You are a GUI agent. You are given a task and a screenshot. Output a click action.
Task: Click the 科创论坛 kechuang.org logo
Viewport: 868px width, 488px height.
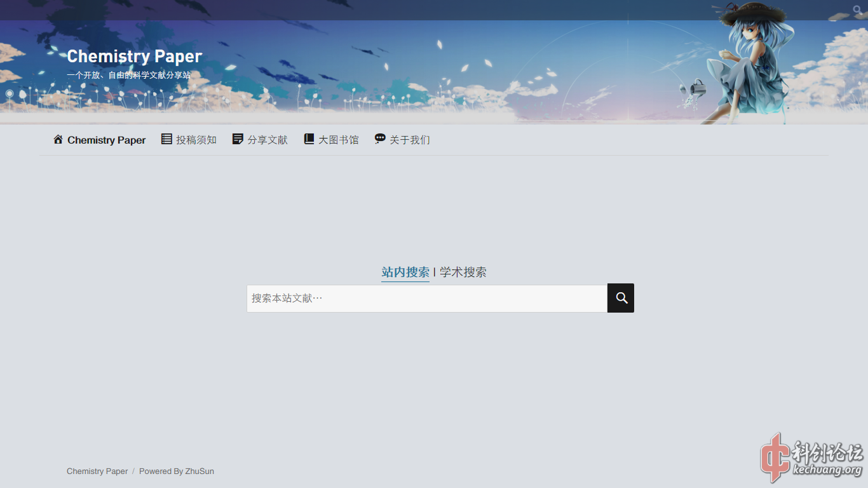coord(813,458)
